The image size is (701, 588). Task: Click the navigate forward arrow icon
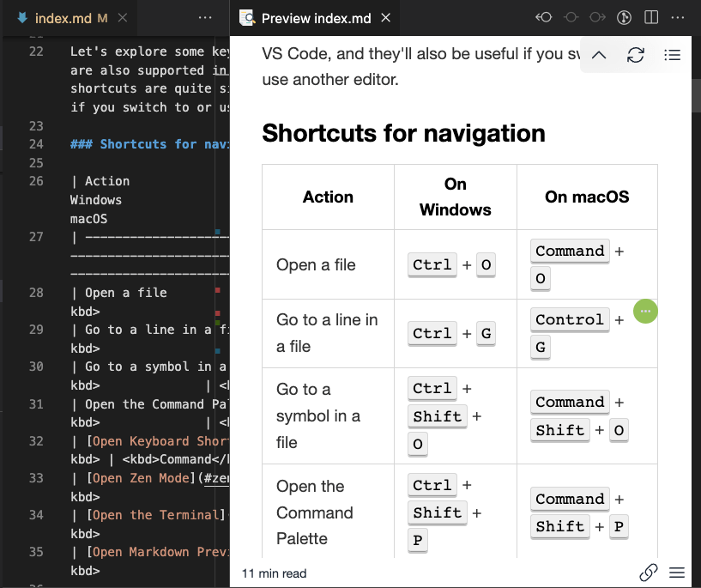[x=598, y=17]
